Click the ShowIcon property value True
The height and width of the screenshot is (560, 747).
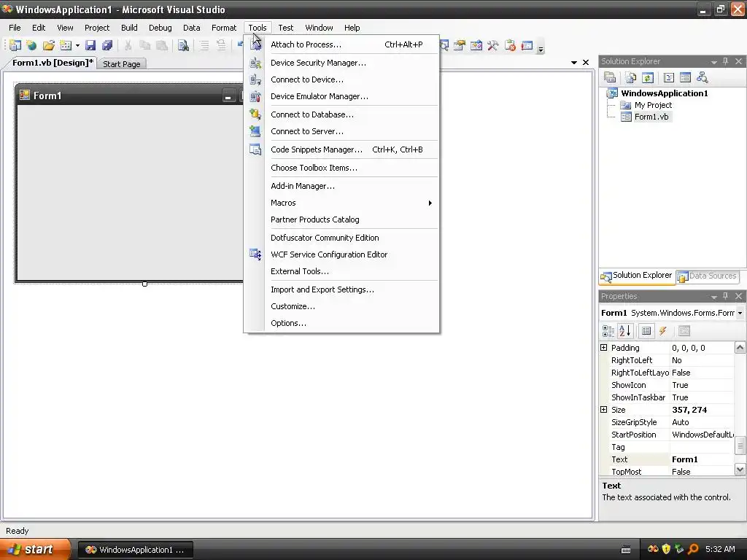pyautogui.click(x=701, y=385)
